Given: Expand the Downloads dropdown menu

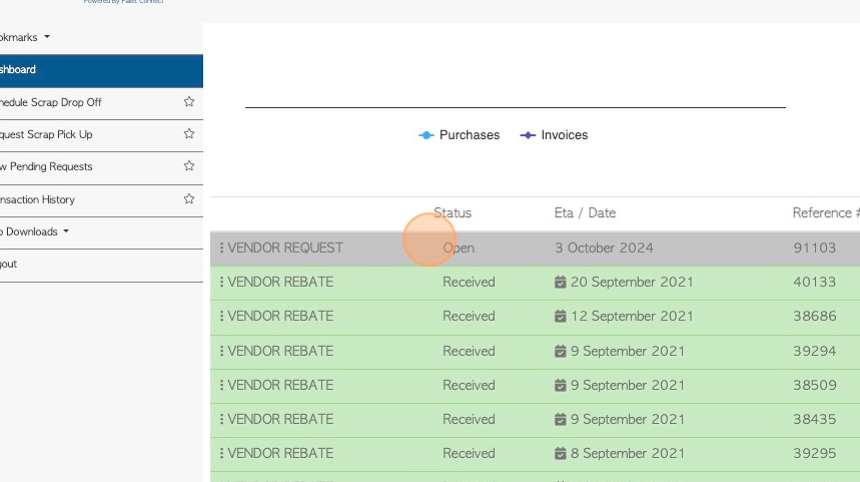Looking at the screenshot, I should (x=35, y=231).
